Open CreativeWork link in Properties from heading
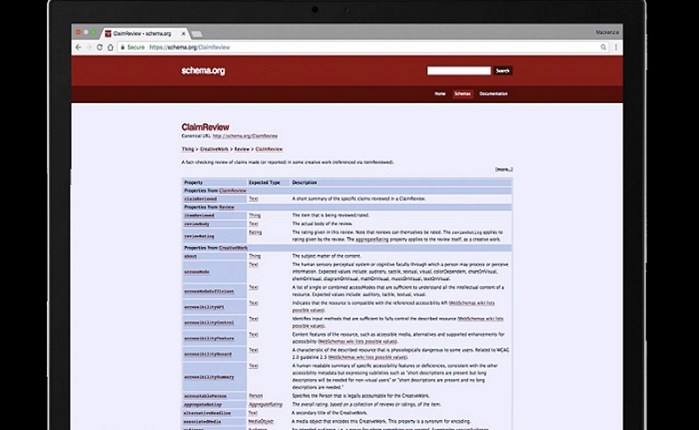Screen dimensions: 699x430 point(233,248)
